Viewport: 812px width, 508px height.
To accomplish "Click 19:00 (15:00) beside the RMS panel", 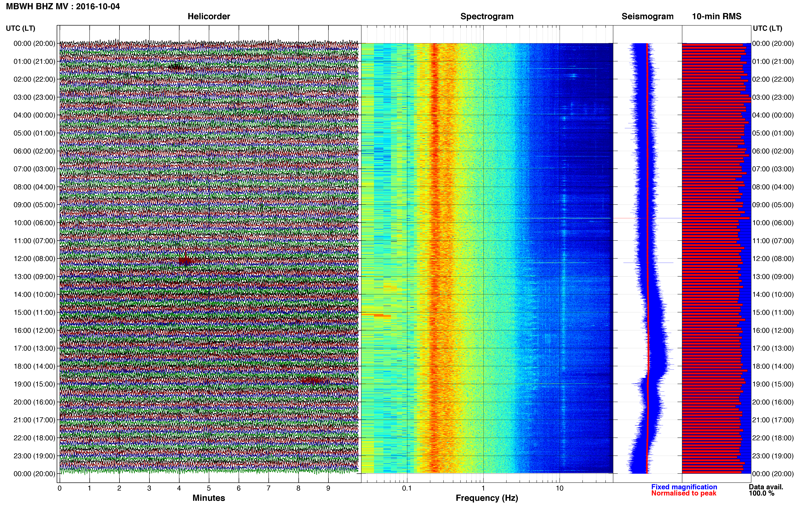I will pyautogui.click(x=773, y=384).
